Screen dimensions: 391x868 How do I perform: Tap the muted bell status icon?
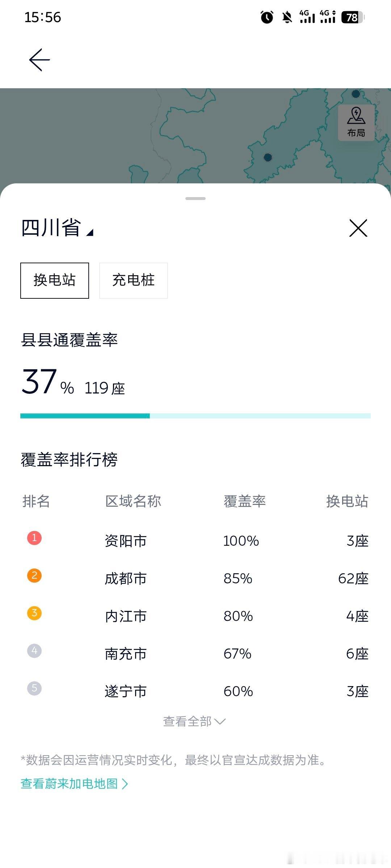tap(287, 17)
